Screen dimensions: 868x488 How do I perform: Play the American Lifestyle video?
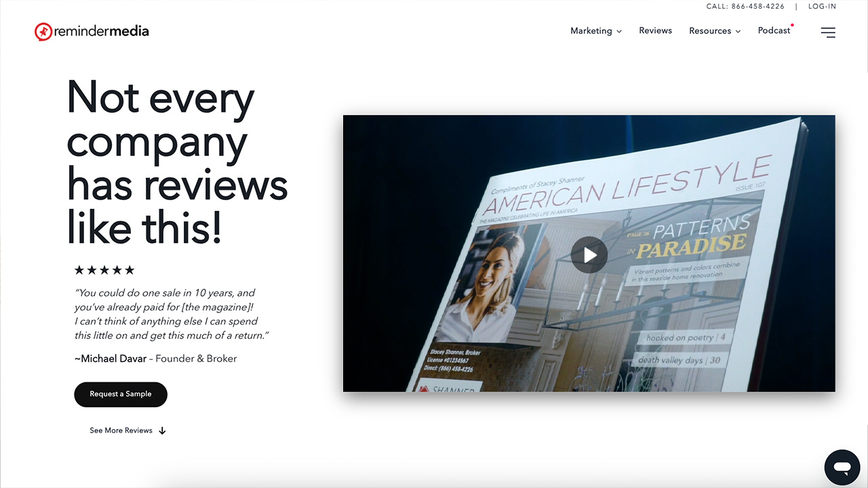(589, 254)
